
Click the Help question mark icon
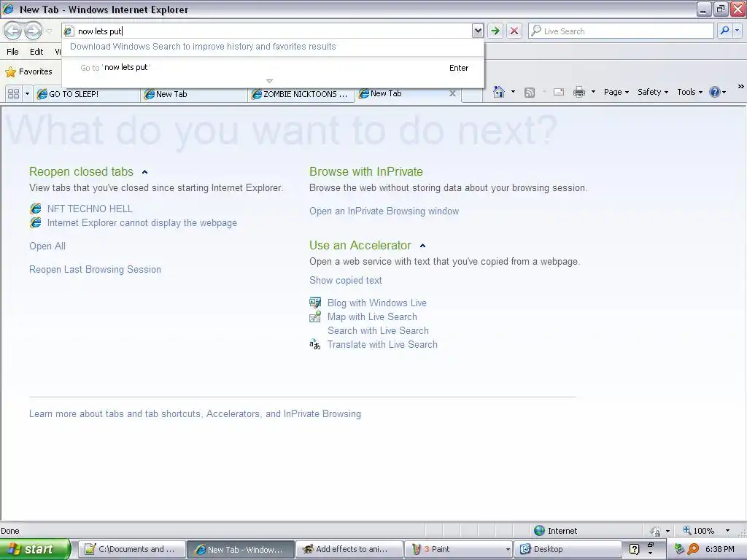click(715, 92)
